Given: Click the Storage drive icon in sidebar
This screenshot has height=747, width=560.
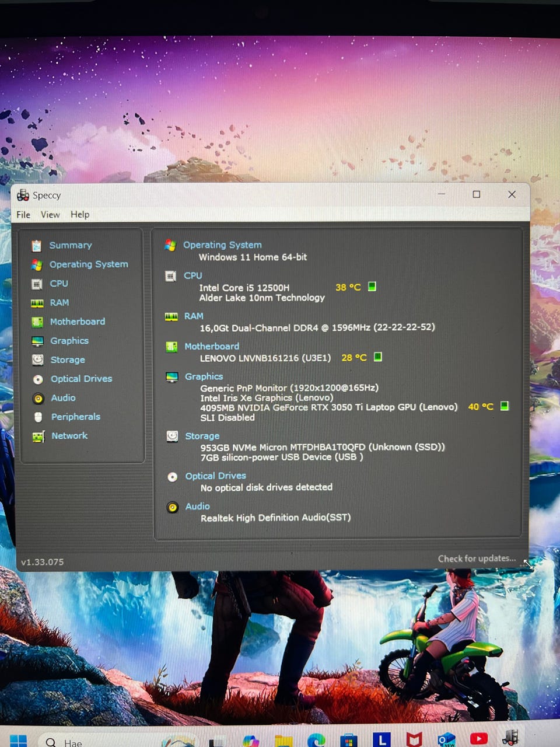Looking at the screenshot, I should click(x=38, y=360).
